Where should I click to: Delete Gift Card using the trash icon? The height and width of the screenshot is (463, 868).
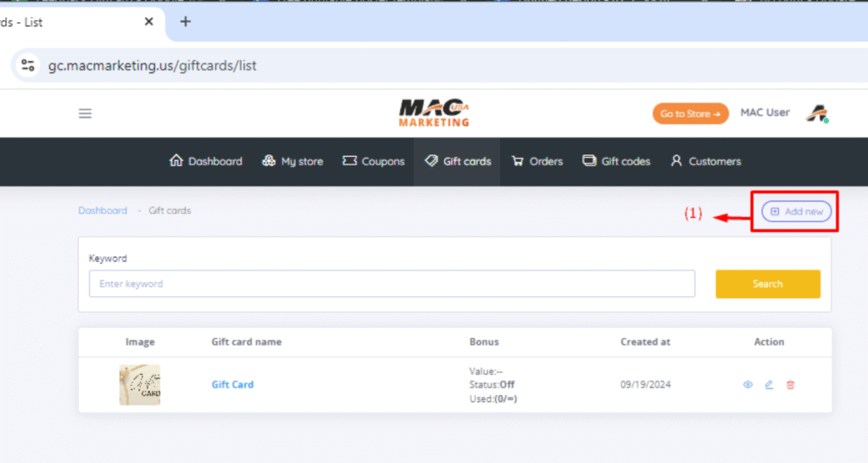click(790, 385)
